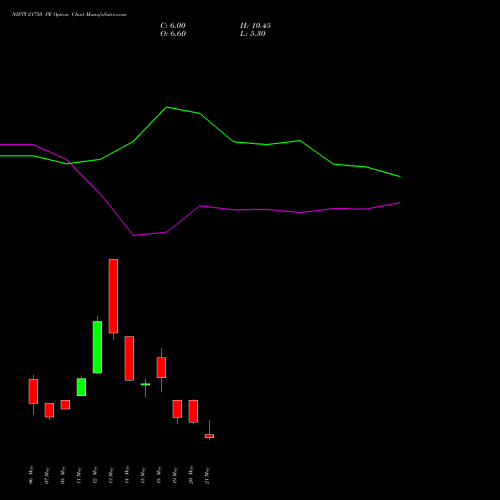Viewport: 500px width, 500px height.
Task: Click the low value 'L: 5.30'
Action: coord(253,34)
